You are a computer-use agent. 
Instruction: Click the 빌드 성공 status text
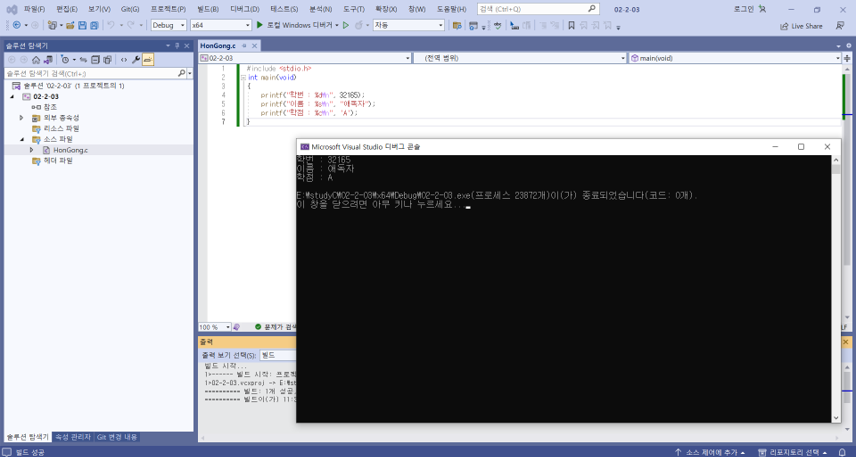tap(30, 452)
